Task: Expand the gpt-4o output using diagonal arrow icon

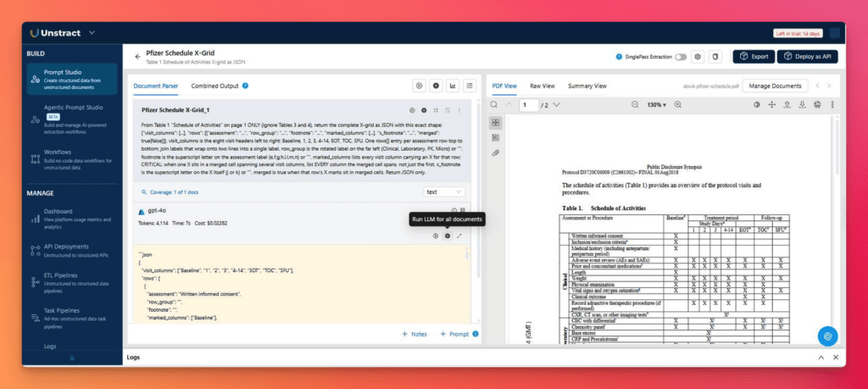Action: point(459,236)
